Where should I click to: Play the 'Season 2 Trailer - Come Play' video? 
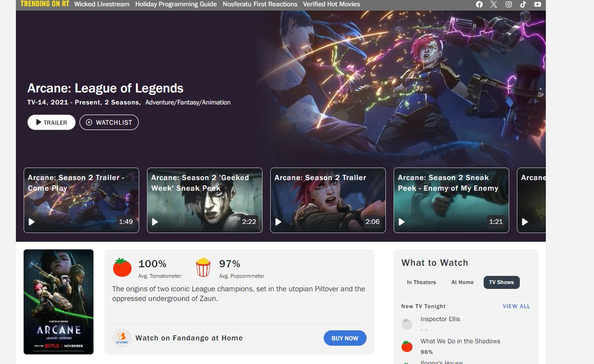(x=32, y=222)
